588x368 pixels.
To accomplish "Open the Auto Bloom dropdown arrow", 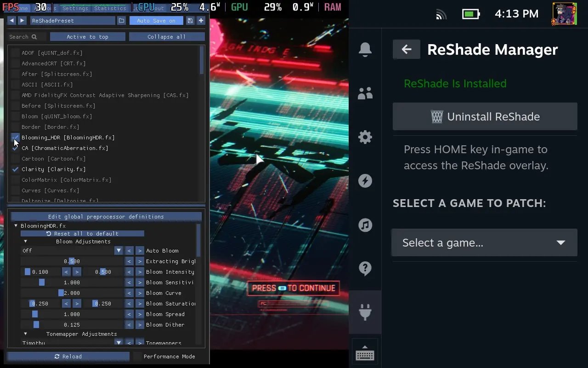I will (119, 251).
